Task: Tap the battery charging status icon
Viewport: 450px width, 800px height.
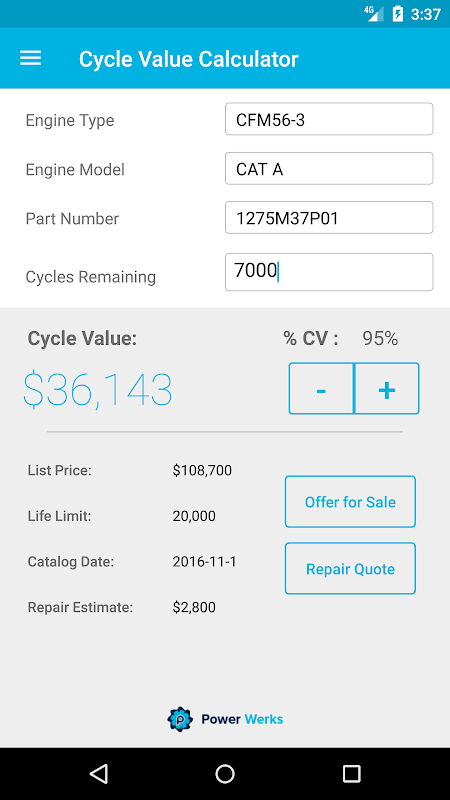Action: (397, 14)
